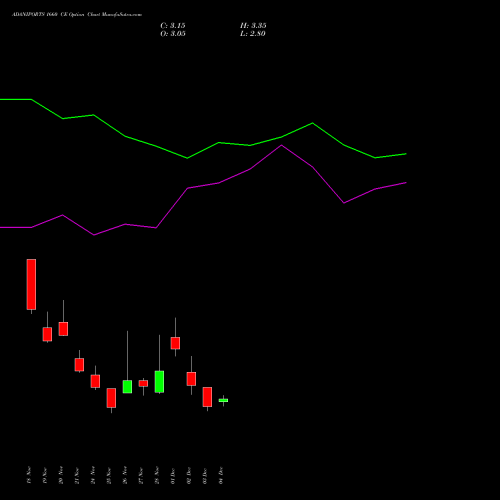Click the close value C: 3.15
This screenshot has height=500, width=500.
coord(173,26)
